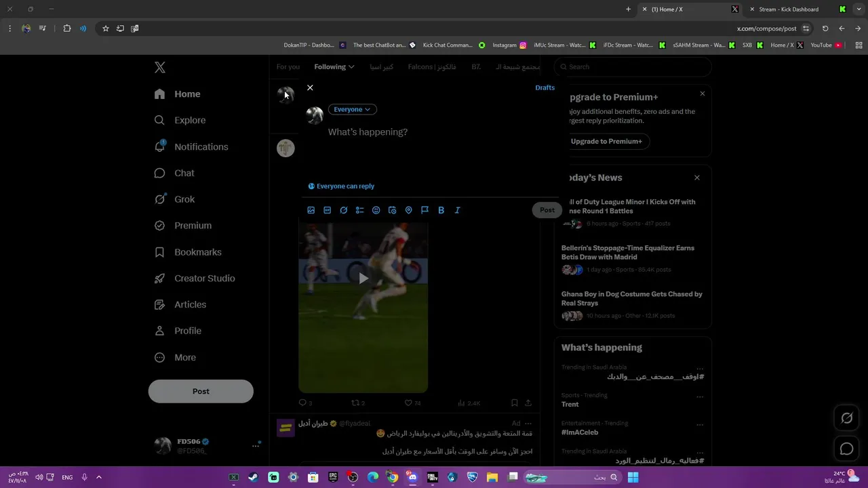Expand the Following tab dropdown arrow
The image size is (868, 488).
tap(351, 66)
